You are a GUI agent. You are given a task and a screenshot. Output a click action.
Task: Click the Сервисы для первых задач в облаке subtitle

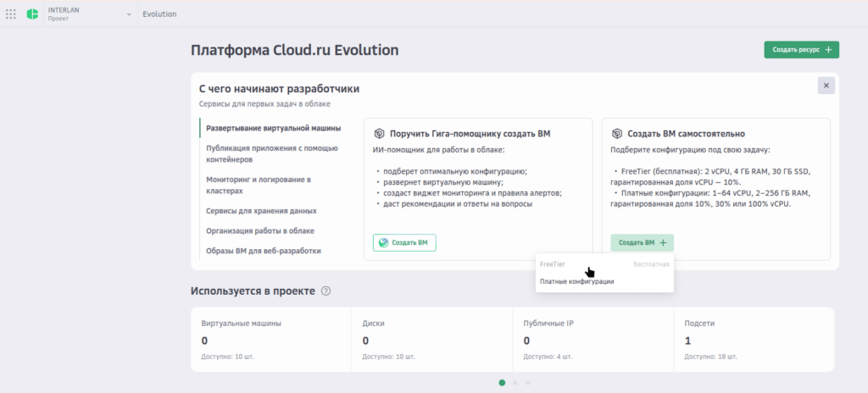click(264, 103)
